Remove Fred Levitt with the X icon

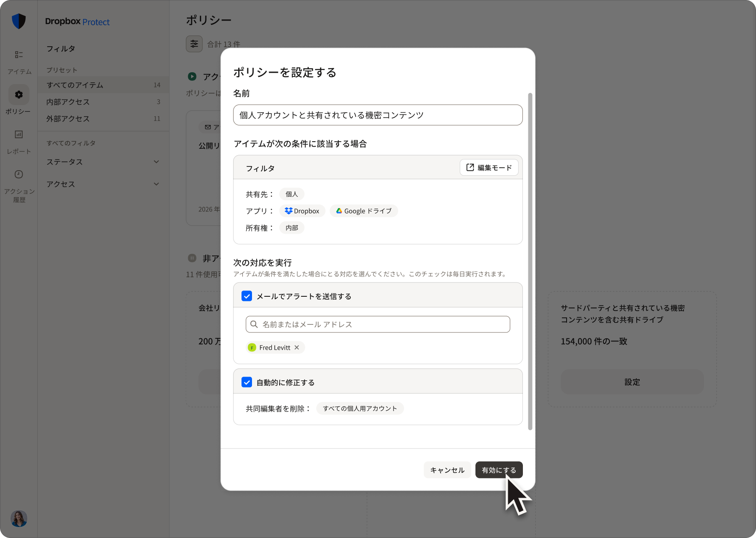pos(297,347)
